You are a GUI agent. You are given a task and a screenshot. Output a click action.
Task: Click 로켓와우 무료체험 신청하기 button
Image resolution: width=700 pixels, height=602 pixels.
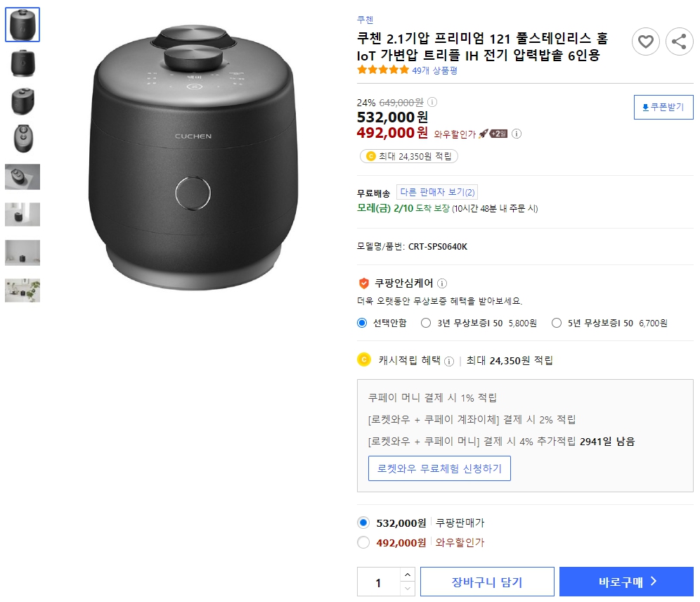[439, 468]
